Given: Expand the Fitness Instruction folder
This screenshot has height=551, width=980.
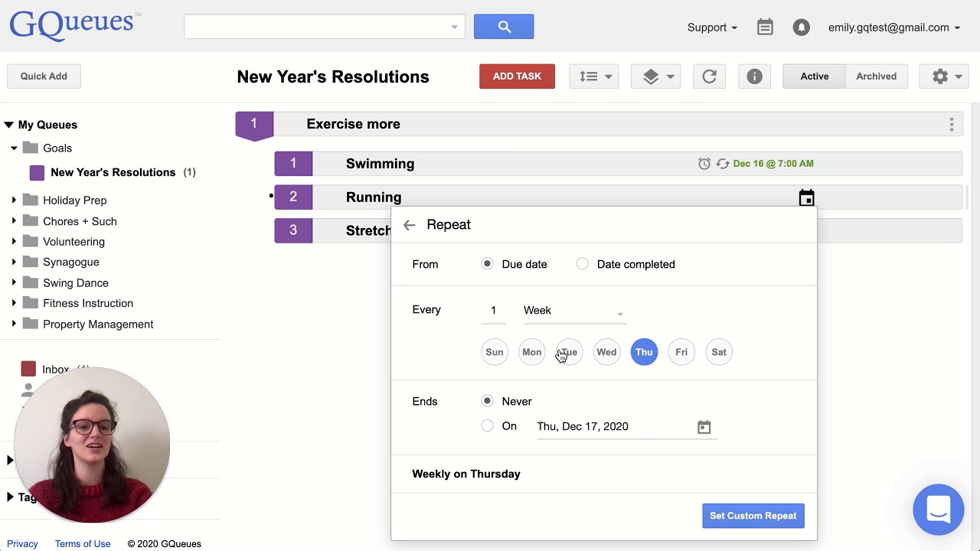Looking at the screenshot, I should 14,303.
